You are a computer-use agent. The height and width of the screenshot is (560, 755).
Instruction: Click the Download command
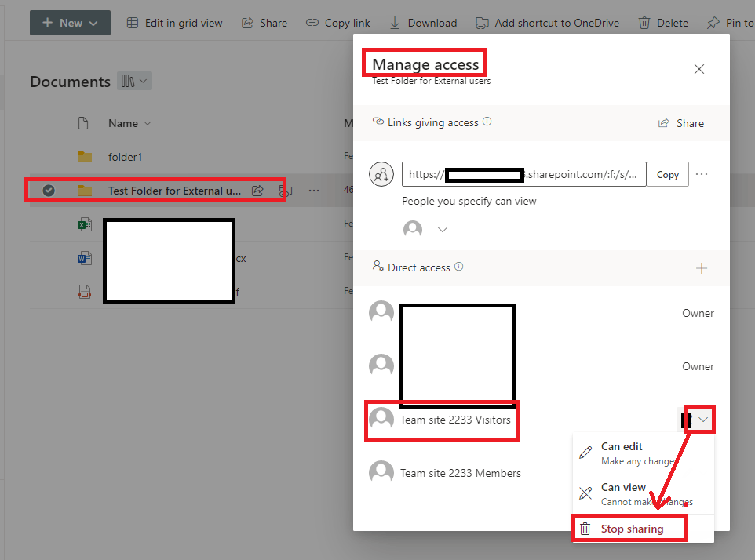(423, 23)
